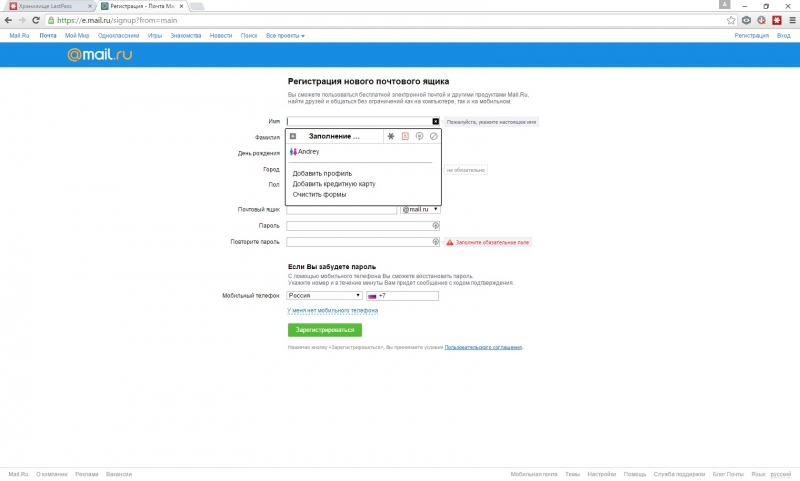
Task: Click the Вакансии footer link
Action: 119,474
